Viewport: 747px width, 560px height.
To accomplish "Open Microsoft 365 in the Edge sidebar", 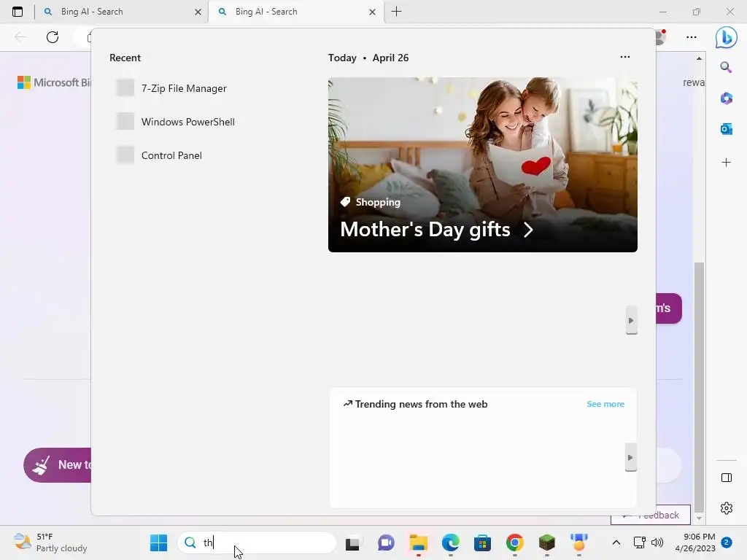I will coord(726,98).
